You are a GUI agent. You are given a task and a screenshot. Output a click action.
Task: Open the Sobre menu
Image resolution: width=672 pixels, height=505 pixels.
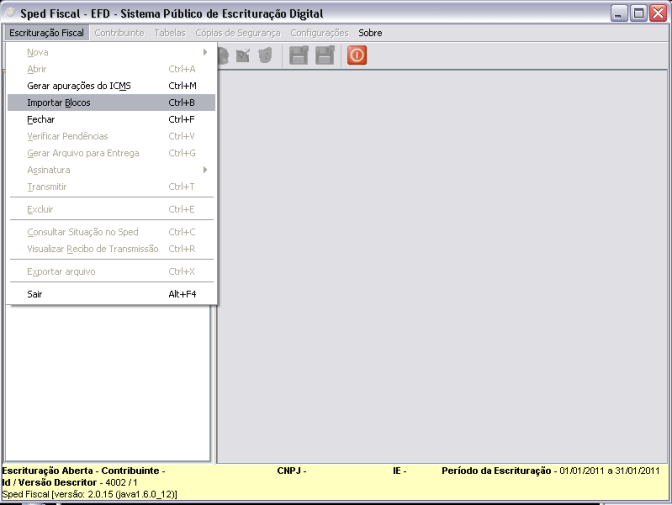[370, 33]
